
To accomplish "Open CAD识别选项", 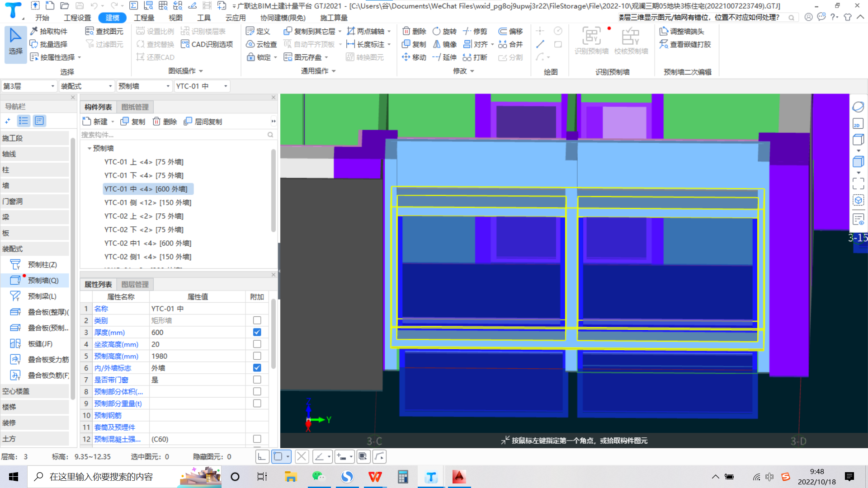I will [x=207, y=44].
